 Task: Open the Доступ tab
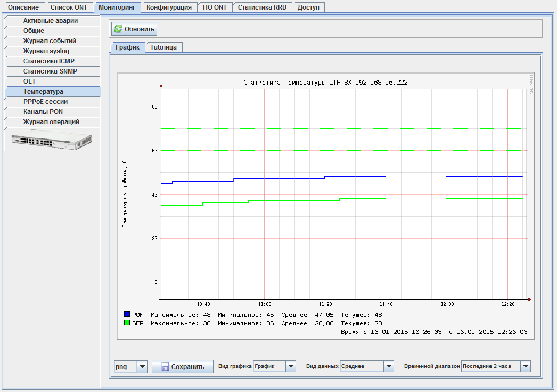pyautogui.click(x=308, y=7)
